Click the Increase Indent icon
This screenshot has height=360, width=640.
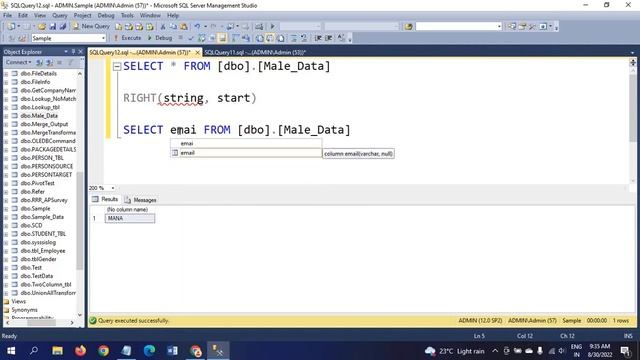pyautogui.click(x=329, y=38)
